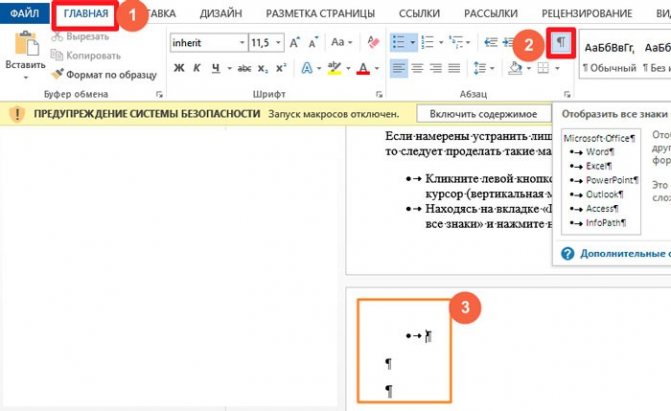Image resolution: width=671 pixels, height=411 pixels.
Task: Open the underline style dropdown arrow
Action: (x=229, y=68)
